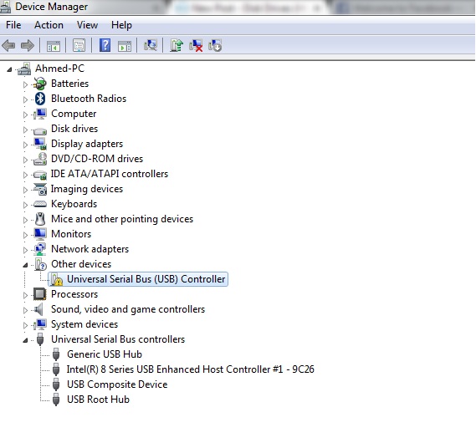Expand the Network adapters arrow
This screenshot has width=476, height=448.
pos(25,250)
